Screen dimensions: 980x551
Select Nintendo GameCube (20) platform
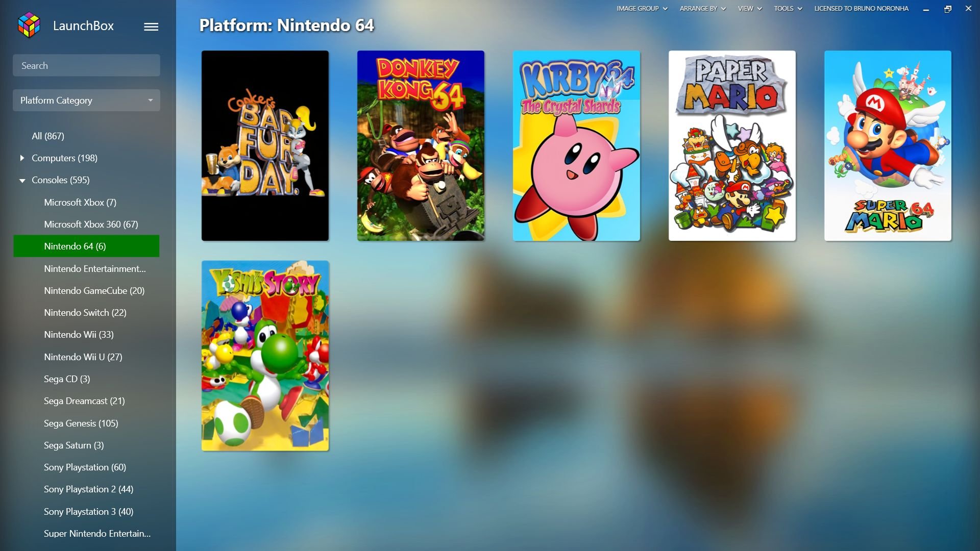[94, 290]
